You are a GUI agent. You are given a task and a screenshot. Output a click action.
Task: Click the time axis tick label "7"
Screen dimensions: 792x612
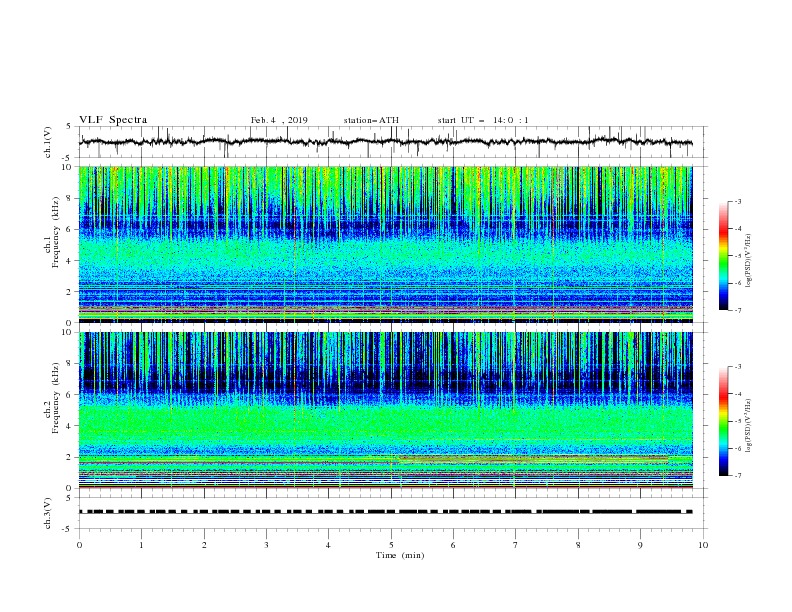[515, 545]
